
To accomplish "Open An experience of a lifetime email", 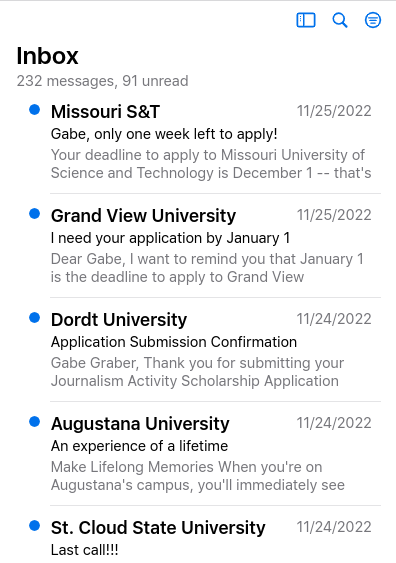I will (205, 454).
